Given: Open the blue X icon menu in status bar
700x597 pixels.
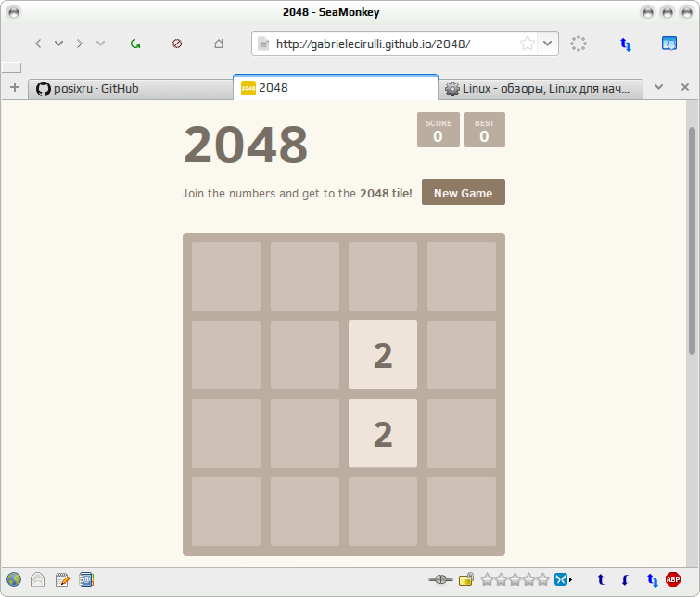Looking at the screenshot, I should click(x=563, y=580).
